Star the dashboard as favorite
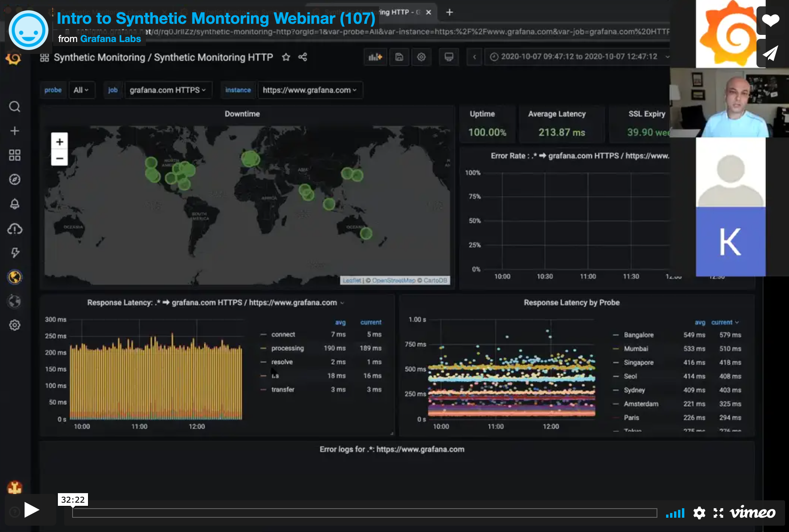789x532 pixels. click(286, 57)
